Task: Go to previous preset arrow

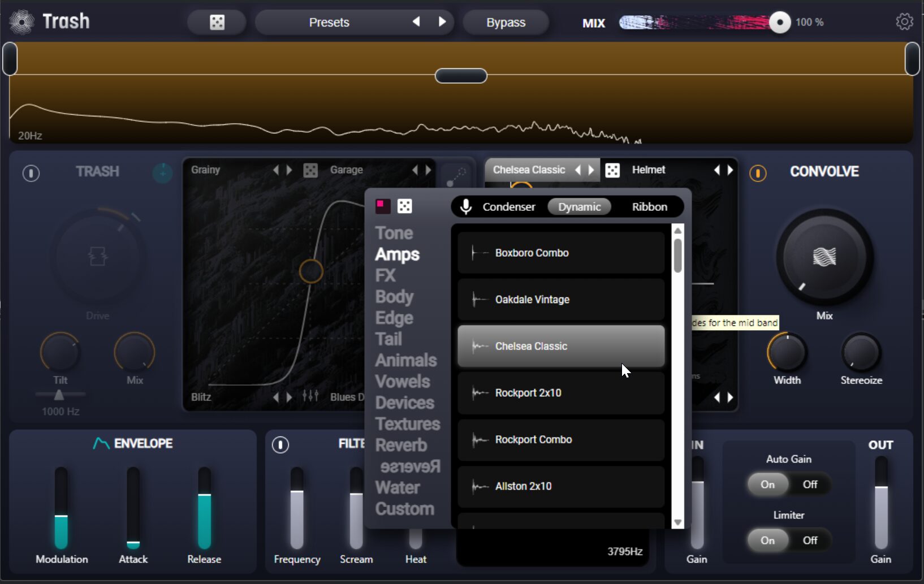Action: 416,21
